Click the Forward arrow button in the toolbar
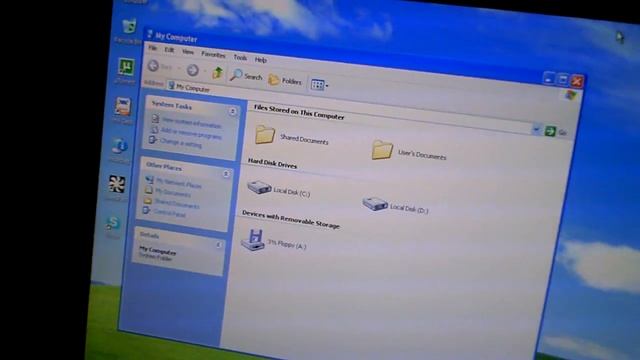 193,70
